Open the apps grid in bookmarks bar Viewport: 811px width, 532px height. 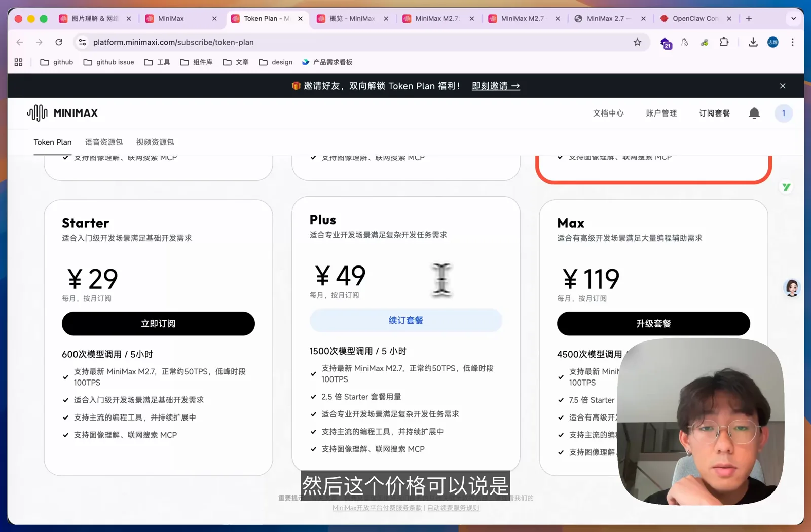click(18, 62)
